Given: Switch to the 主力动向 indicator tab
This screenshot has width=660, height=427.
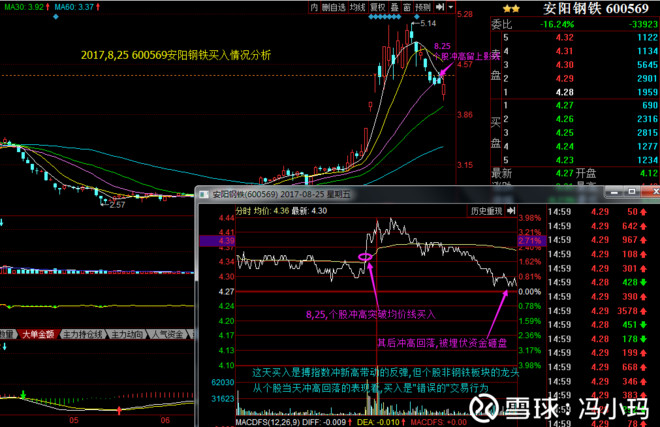Looking at the screenshot, I should (127, 334).
